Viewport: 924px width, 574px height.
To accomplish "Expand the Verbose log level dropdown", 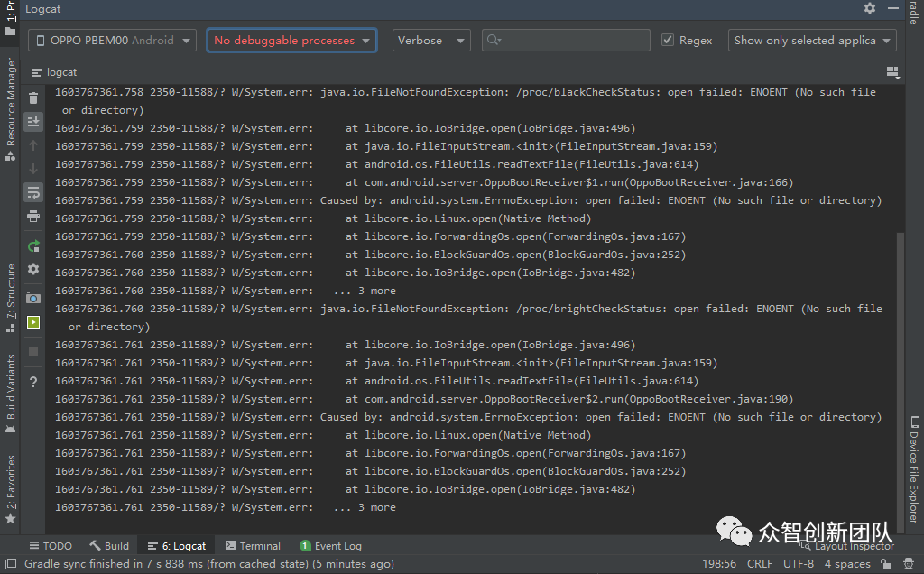I will (x=431, y=40).
